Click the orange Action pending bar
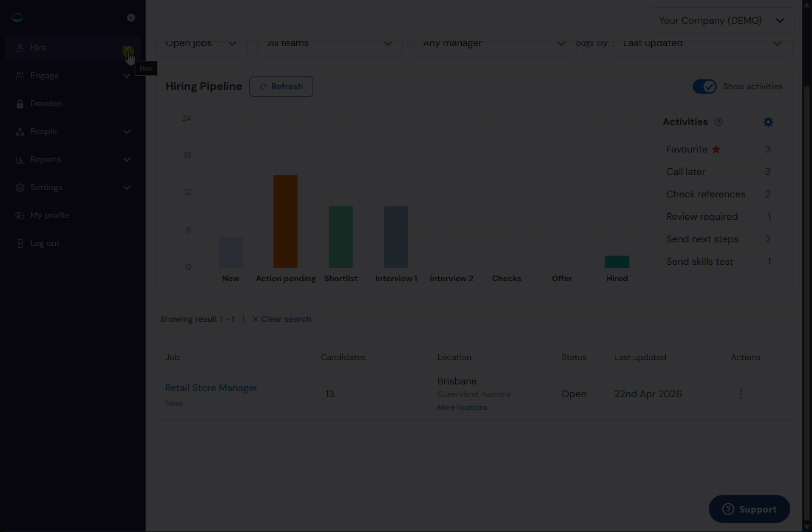The width and height of the screenshot is (812, 532). [286, 222]
